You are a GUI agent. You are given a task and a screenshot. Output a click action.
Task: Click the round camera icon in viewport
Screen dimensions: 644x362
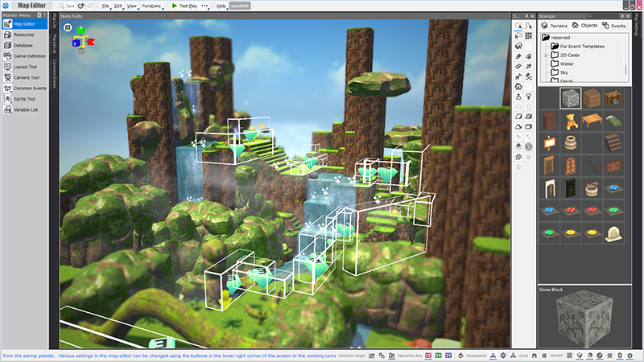coord(68,27)
